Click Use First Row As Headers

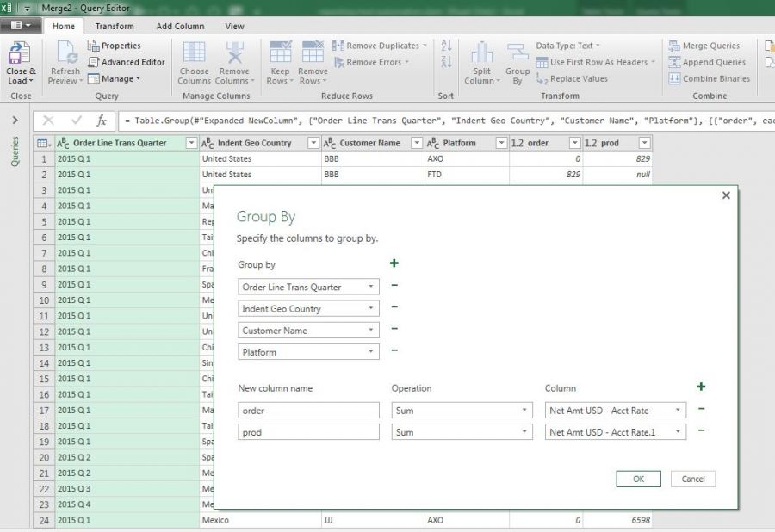(x=596, y=62)
